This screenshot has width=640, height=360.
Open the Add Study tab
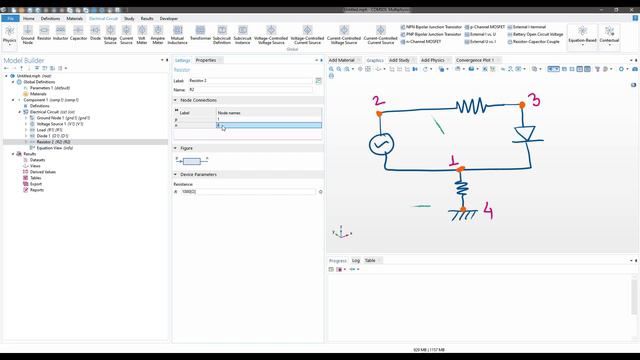[399, 60]
